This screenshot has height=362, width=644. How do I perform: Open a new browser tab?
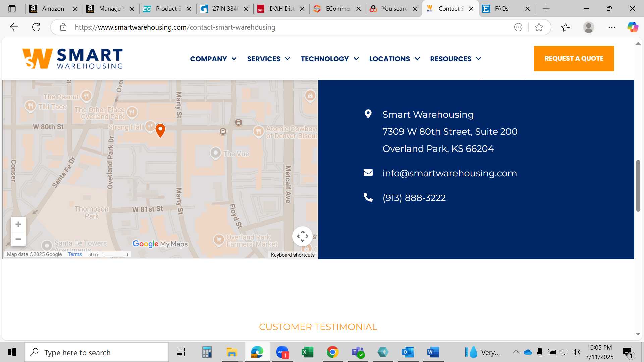pos(546,9)
